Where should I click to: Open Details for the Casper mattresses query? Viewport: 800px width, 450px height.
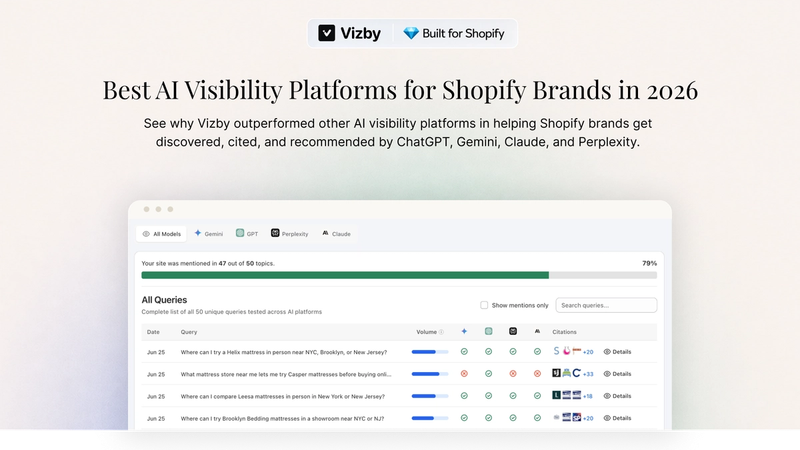(617, 374)
